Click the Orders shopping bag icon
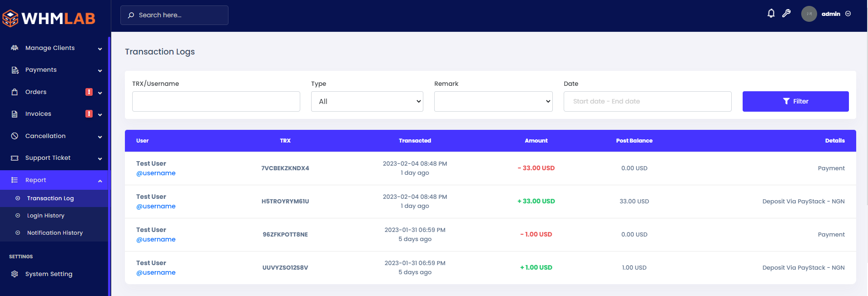The image size is (868, 296). coord(15,92)
